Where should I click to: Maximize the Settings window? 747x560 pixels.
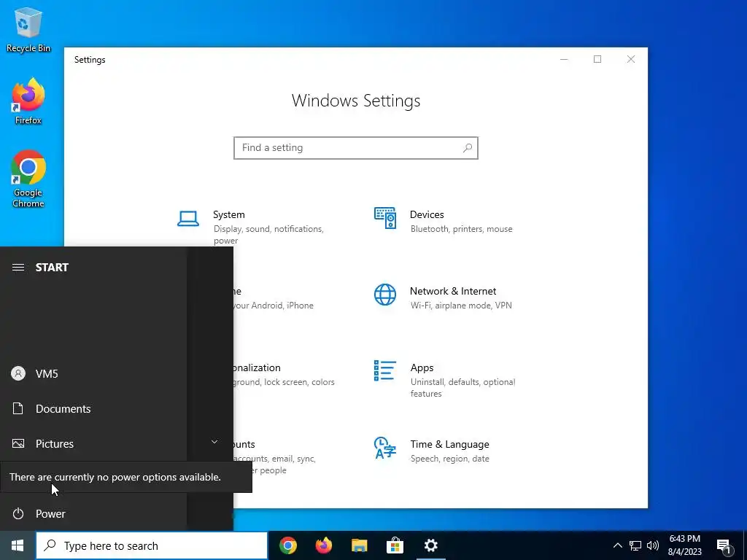597,59
